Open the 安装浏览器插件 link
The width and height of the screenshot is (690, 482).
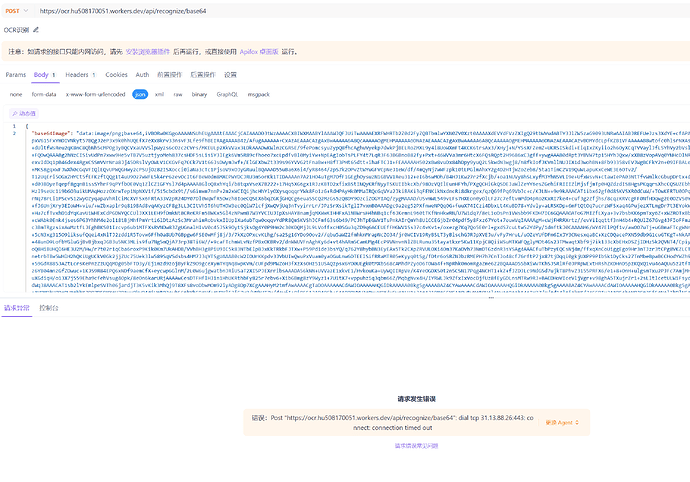(147, 52)
